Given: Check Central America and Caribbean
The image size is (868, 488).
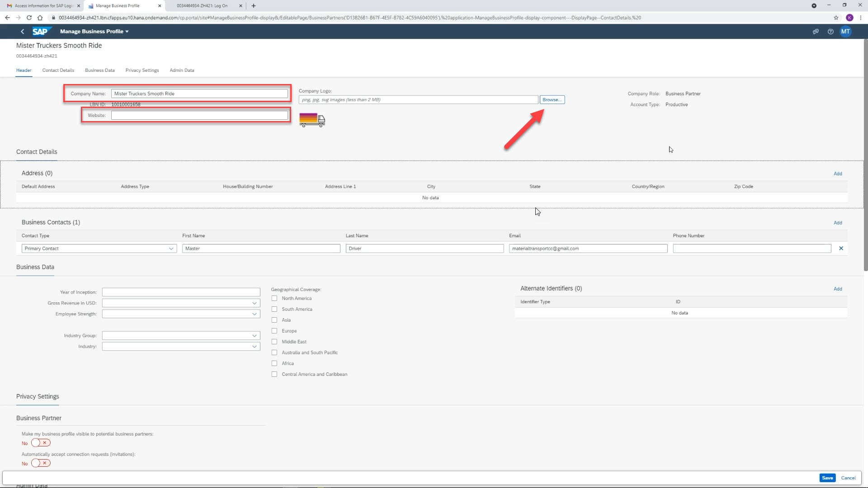Looking at the screenshot, I should (x=274, y=374).
